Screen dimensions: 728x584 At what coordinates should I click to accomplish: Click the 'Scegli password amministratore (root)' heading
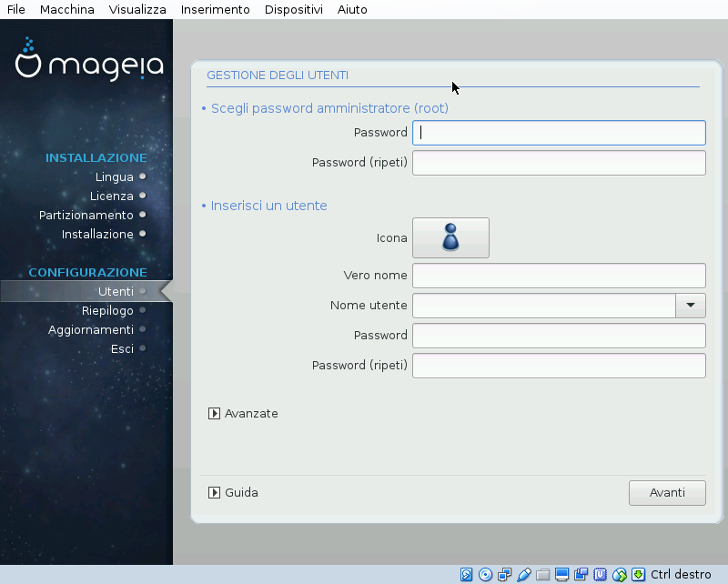329,108
